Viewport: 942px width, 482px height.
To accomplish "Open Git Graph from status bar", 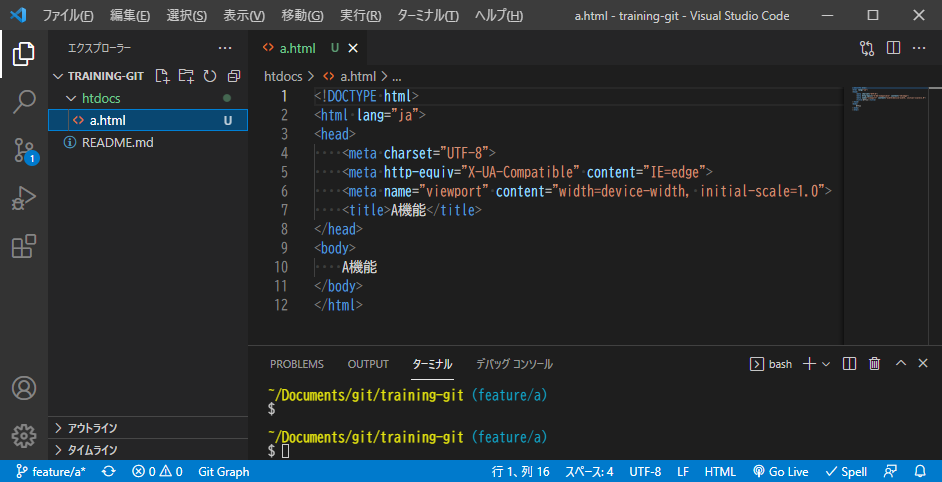I will (223, 472).
